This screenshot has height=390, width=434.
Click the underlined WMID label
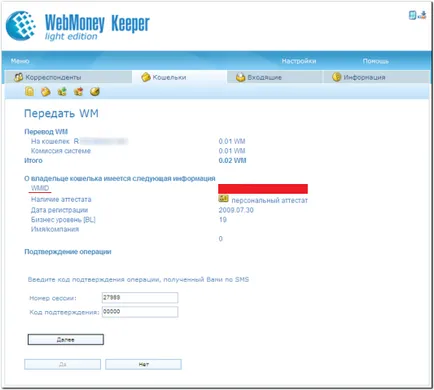(40, 188)
